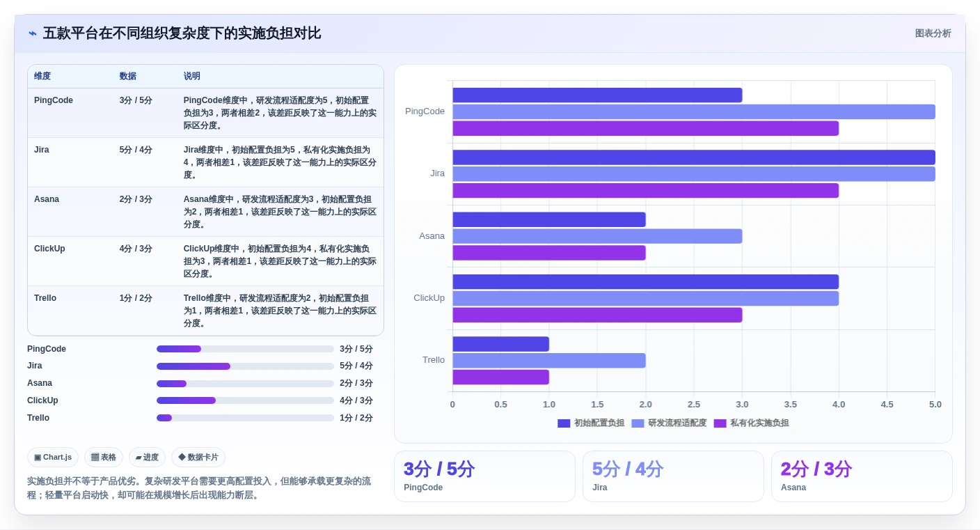Click the Jira 初始配置负担 chart bar
Screen dimensions: 980x530
click(694, 157)
